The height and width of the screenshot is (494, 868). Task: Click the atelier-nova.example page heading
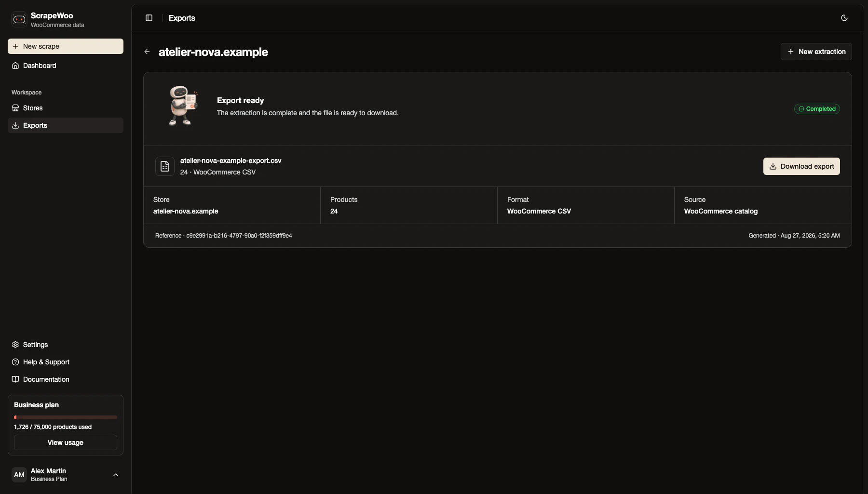[213, 52]
